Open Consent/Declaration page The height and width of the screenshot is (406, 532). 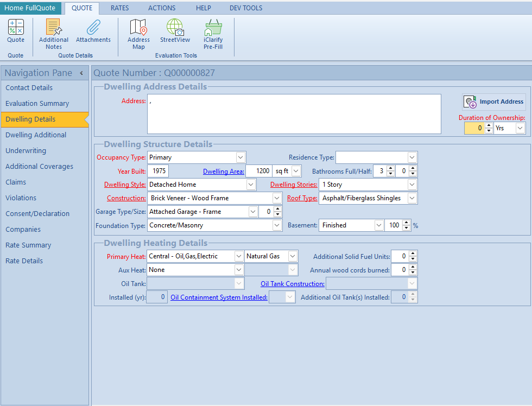click(x=45, y=214)
